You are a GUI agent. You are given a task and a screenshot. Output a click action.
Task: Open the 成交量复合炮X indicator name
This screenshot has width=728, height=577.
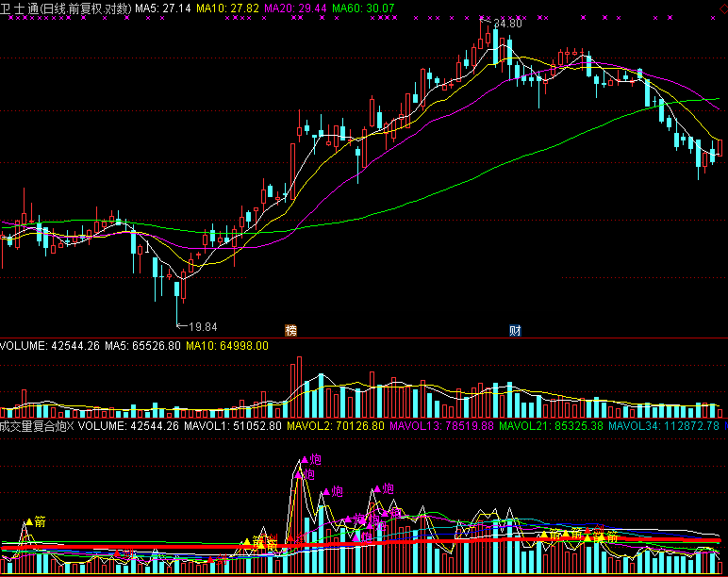pos(37,425)
